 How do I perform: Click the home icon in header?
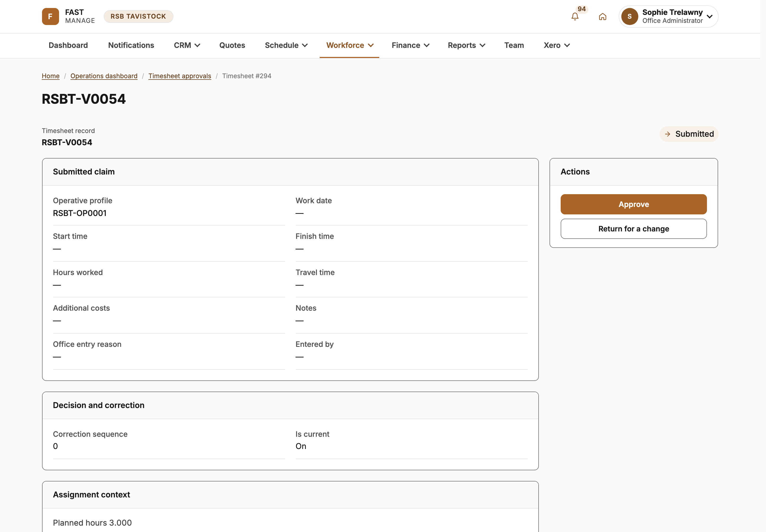click(x=602, y=17)
